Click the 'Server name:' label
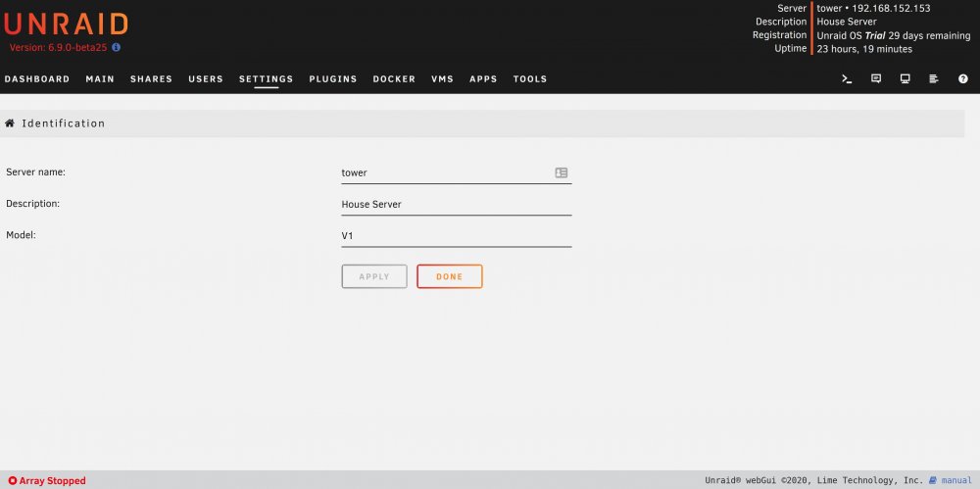Viewport: 980px width, 489px height. pos(35,171)
